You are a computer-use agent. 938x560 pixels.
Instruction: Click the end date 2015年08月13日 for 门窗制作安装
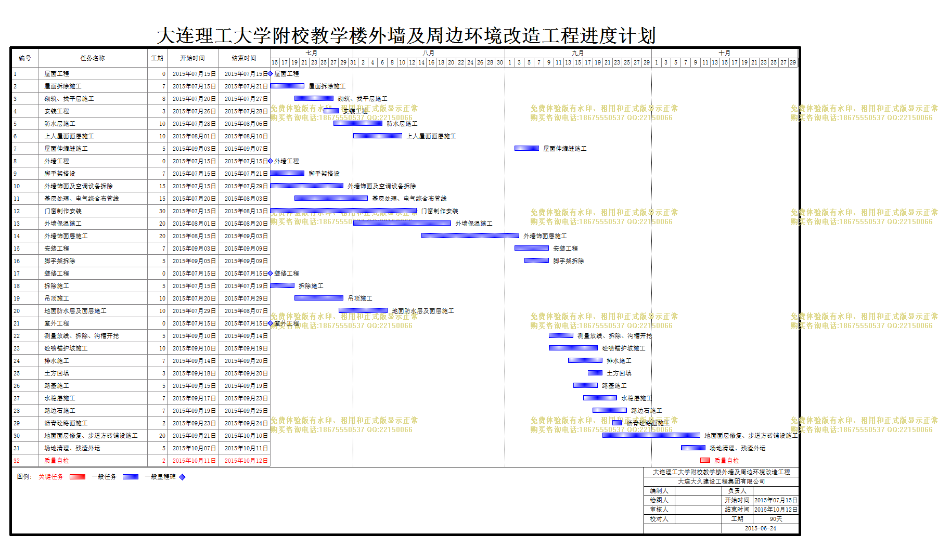click(246, 211)
